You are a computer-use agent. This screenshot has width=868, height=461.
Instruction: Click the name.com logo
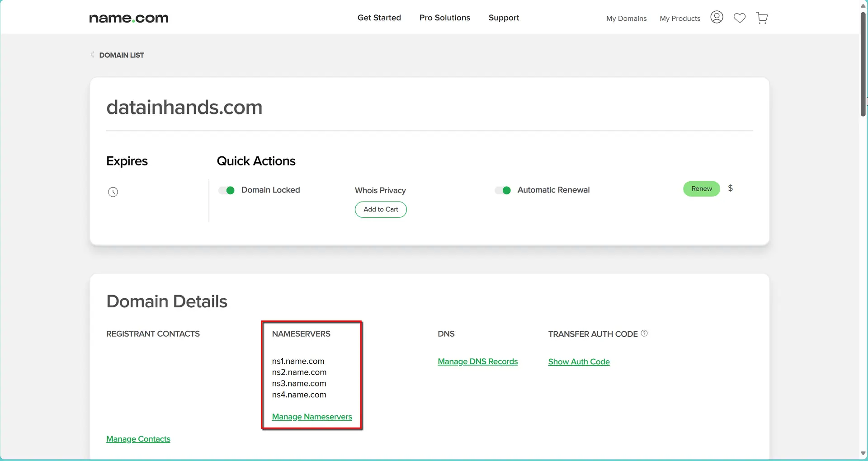point(128,18)
